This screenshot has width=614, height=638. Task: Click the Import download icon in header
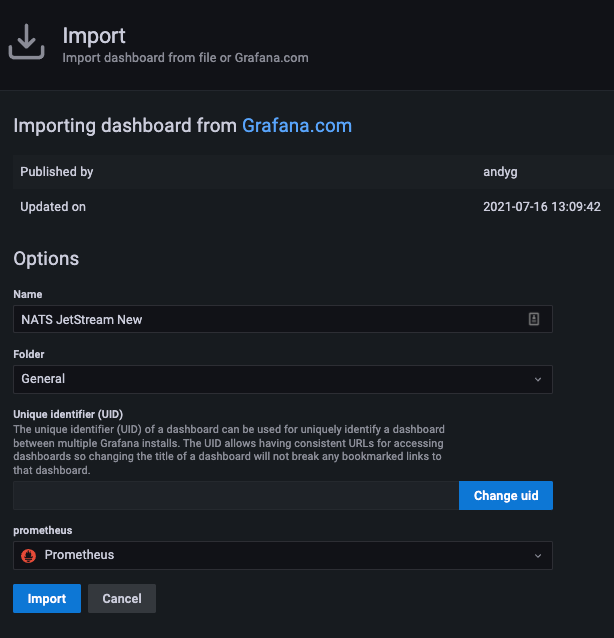pyautogui.click(x=26, y=42)
